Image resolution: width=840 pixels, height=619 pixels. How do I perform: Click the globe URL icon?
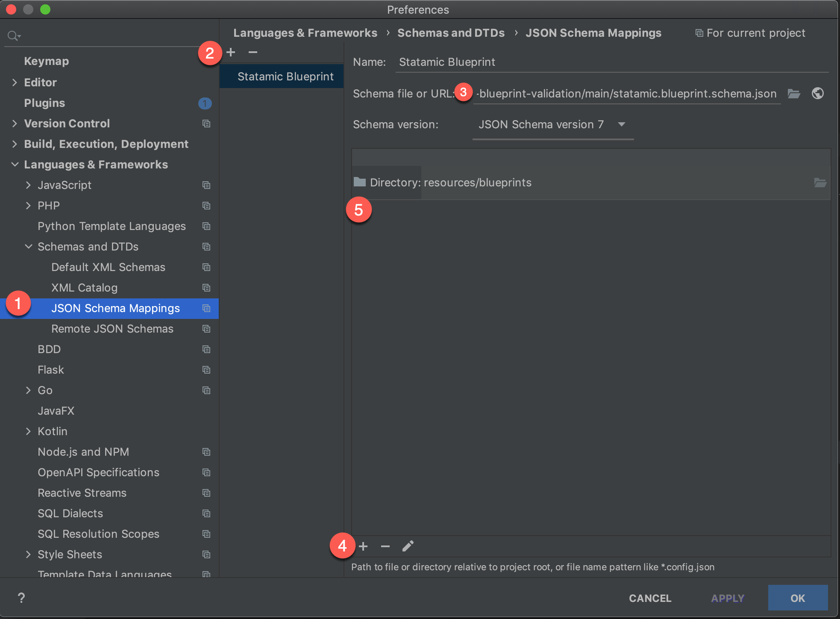click(817, 94)
